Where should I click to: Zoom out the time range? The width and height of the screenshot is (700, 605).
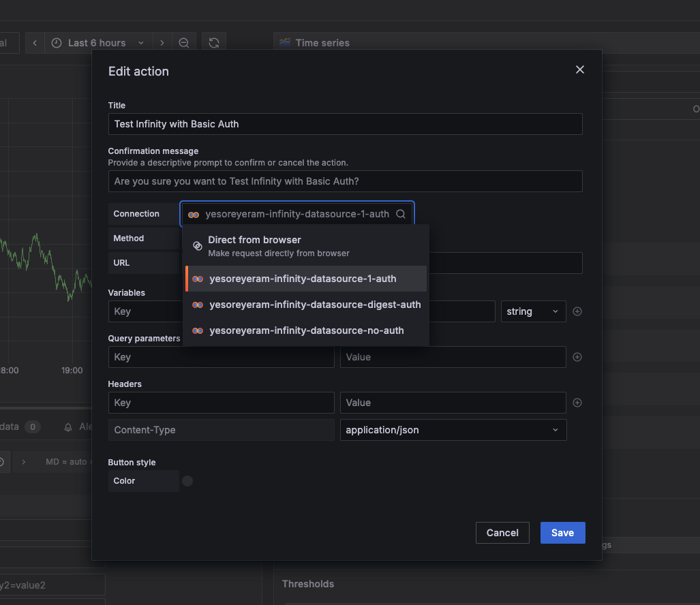184,43
